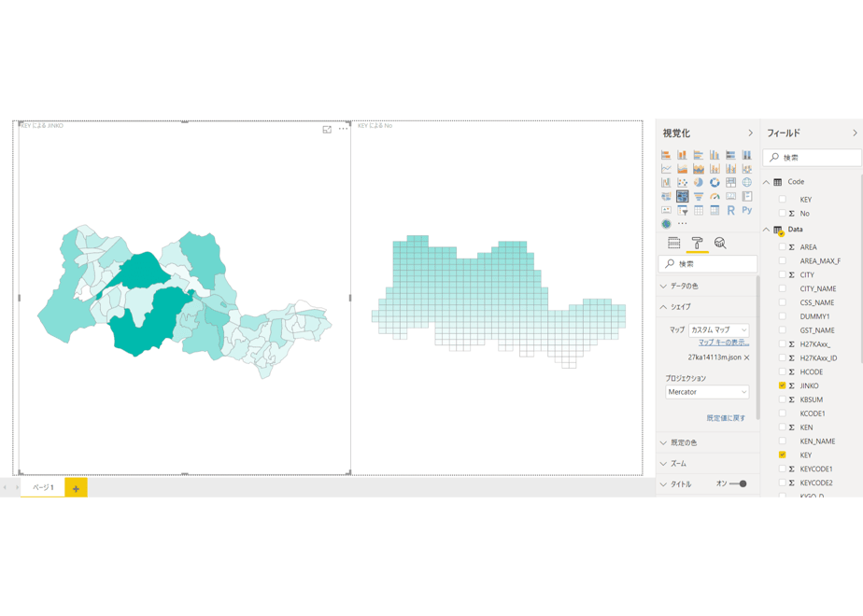Screen dimensions: 863x616
Task: Check the No field checkbox
Action: (x=782, y=213)
